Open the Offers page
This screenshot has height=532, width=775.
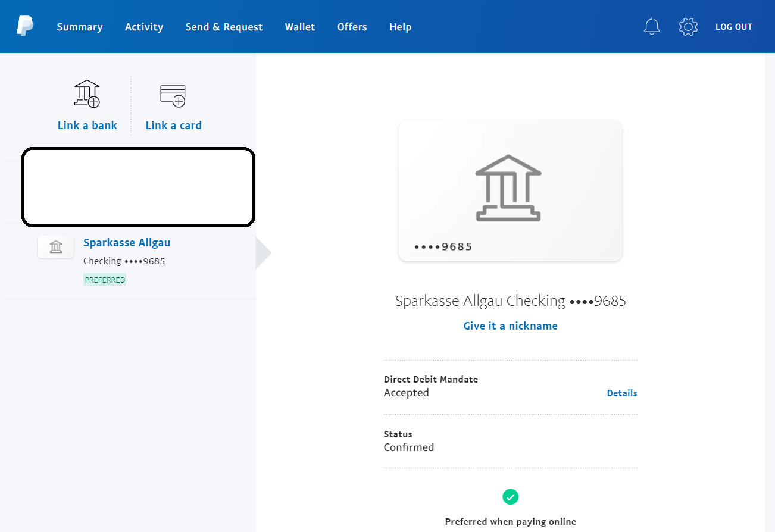tap(352, 27)
